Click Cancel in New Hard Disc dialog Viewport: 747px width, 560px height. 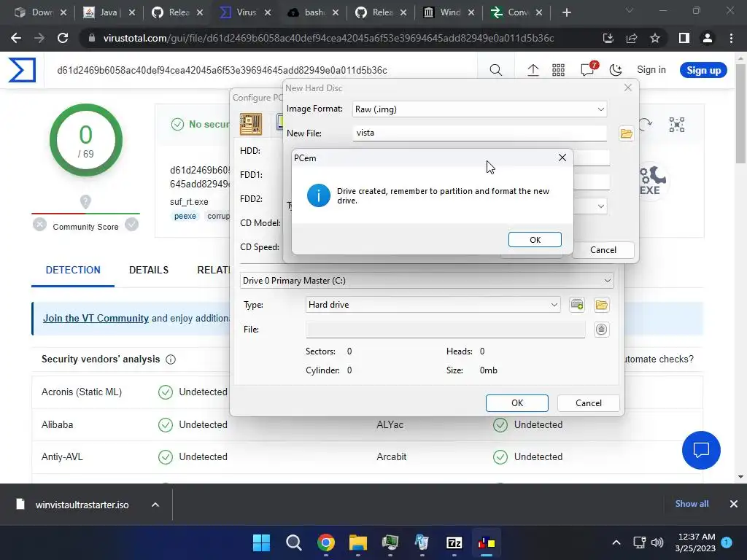(603, 250)
